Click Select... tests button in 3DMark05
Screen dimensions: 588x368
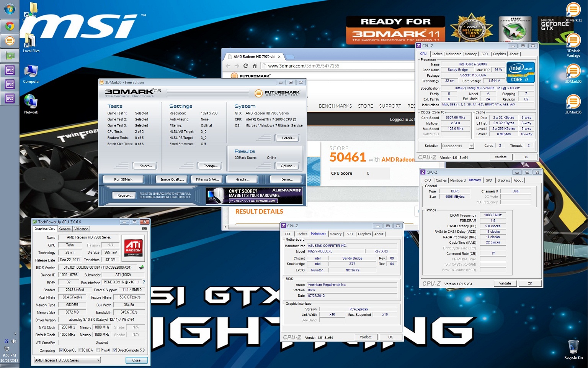click(146, 166)
